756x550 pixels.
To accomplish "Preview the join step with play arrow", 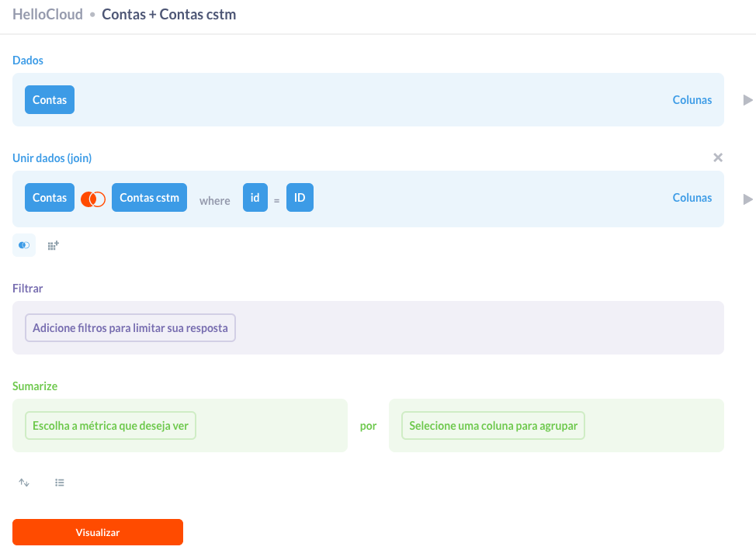I will click(747, 199).
